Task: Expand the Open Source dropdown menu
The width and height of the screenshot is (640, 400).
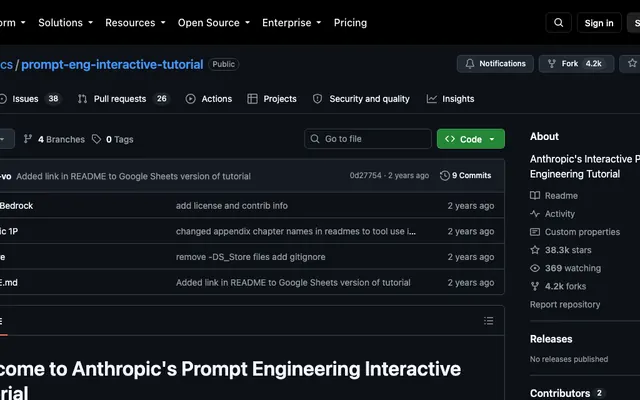Action: tap(213, 23)
